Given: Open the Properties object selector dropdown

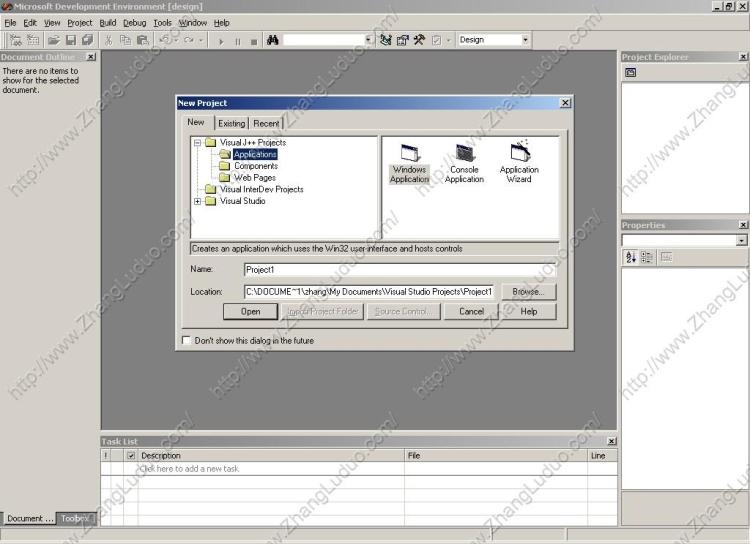Looking at the screenshot, I should pyautogui.click(x=741, y=240).
